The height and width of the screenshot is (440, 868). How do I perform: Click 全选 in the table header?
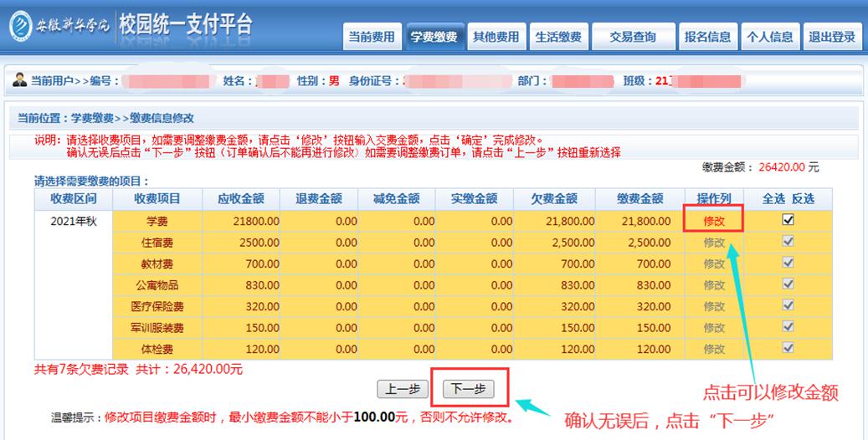coord(774,199)
